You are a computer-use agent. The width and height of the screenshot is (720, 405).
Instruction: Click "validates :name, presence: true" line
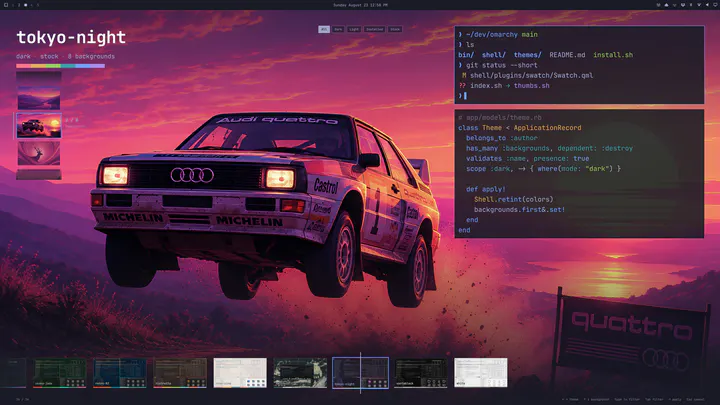click(528, 158)
